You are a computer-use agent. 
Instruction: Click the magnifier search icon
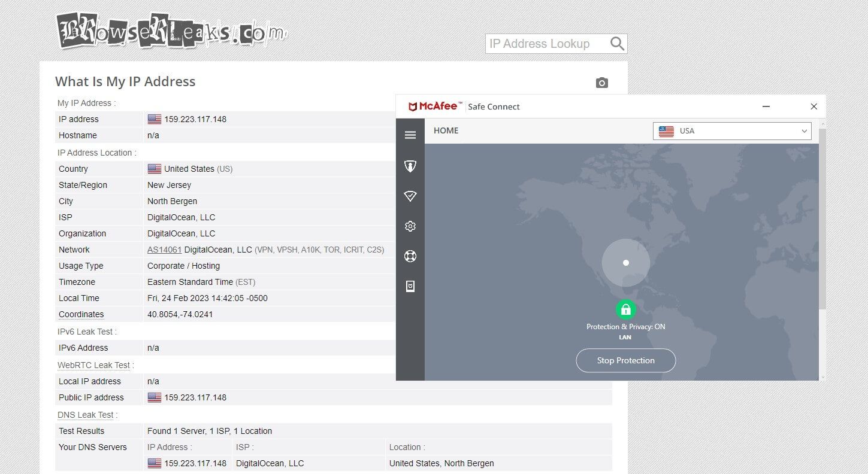coord(617,44)
